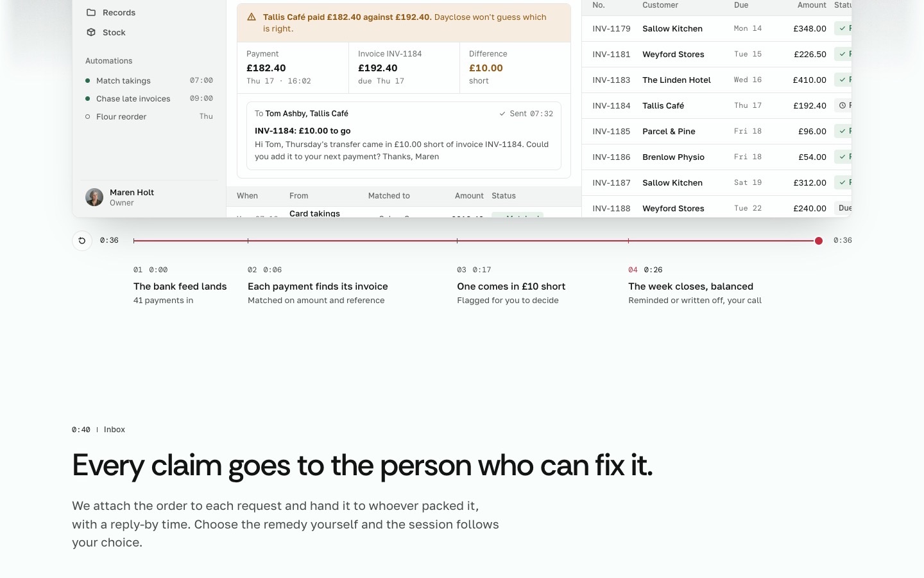Select the Flour reorder automation
This screenshot has height=578, width=924.
[149, 116]
